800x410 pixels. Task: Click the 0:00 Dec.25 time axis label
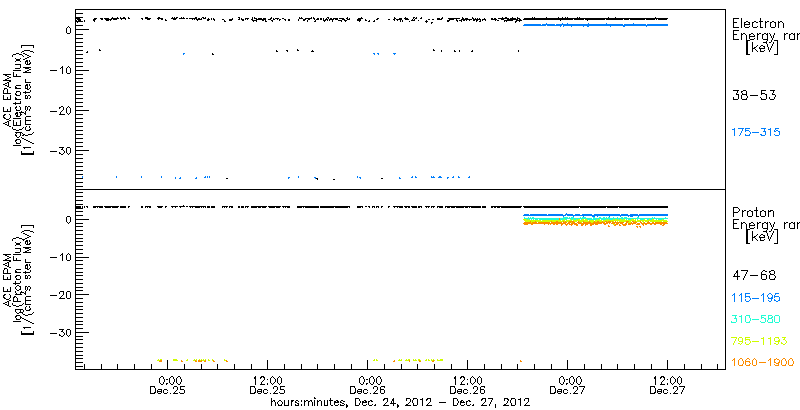(x=170, y=386)
